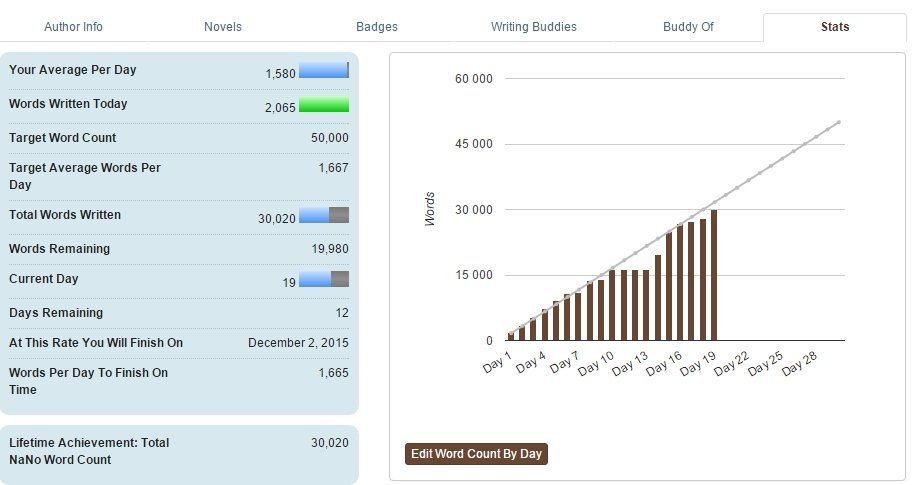Select the Buddy Of tab
Screen dimensions: 914x485
[x=688, y=27]
